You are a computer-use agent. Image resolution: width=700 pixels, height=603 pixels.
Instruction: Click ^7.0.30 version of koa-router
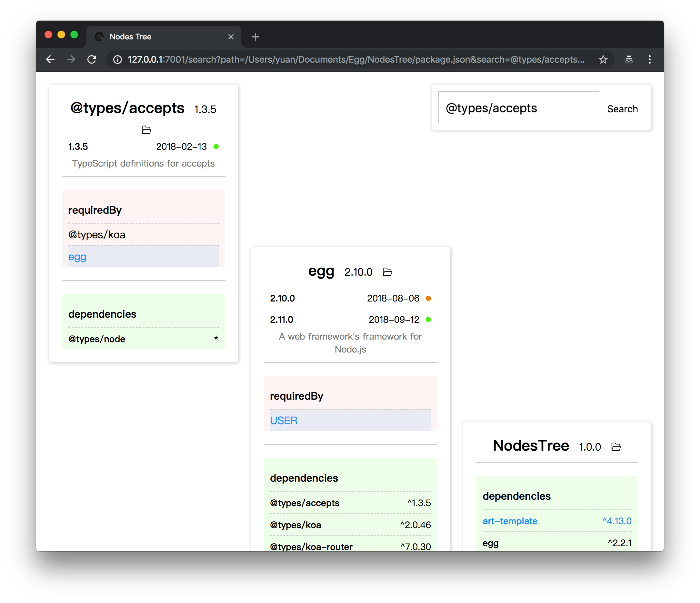[x=415, y=547]
